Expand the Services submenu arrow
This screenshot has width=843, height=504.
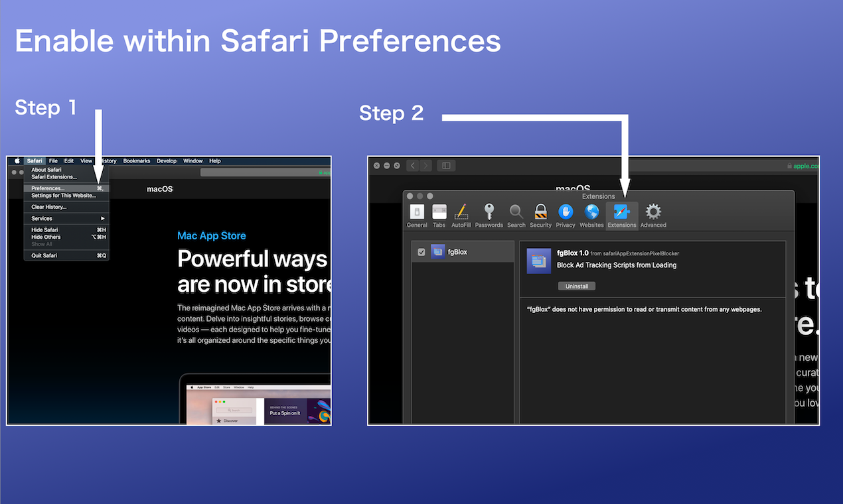103,218
